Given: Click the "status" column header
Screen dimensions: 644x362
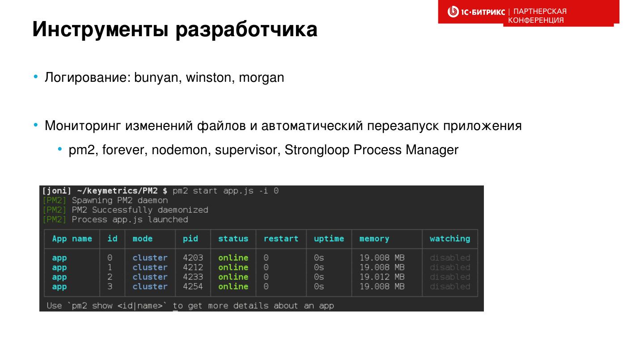Looking at the screenshot, I should 233,239.
